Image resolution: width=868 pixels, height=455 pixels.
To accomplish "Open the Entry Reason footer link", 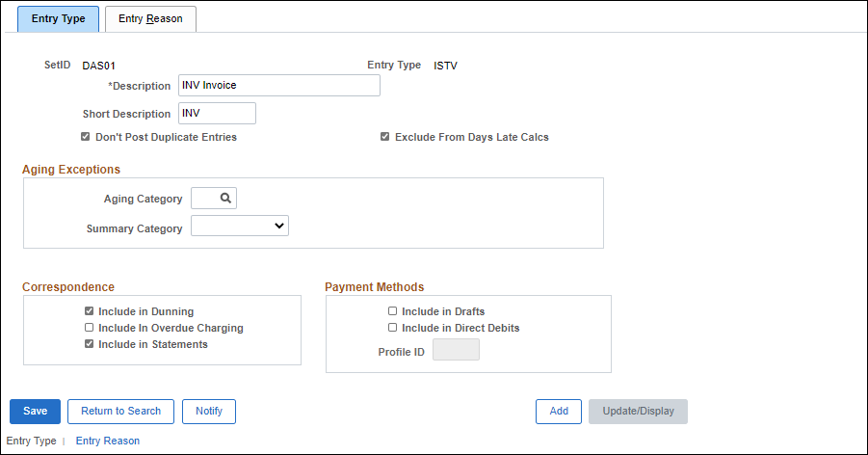I will [107, 441].
